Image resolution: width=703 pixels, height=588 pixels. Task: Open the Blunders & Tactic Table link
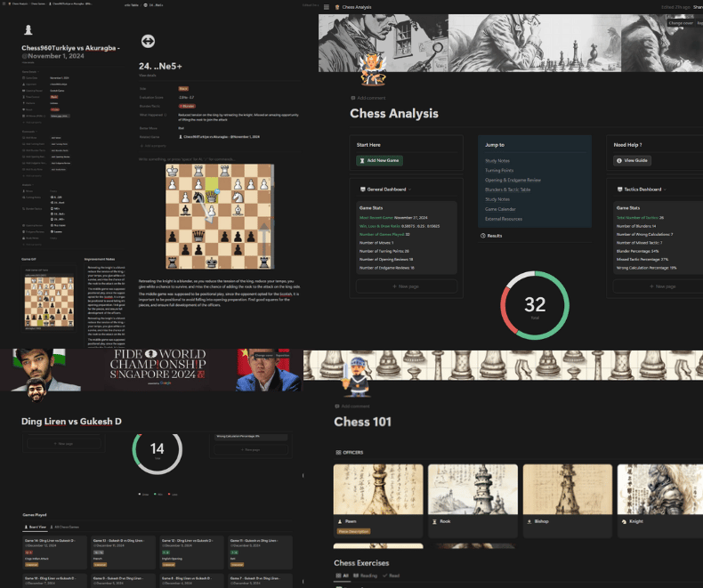[507, 189]
